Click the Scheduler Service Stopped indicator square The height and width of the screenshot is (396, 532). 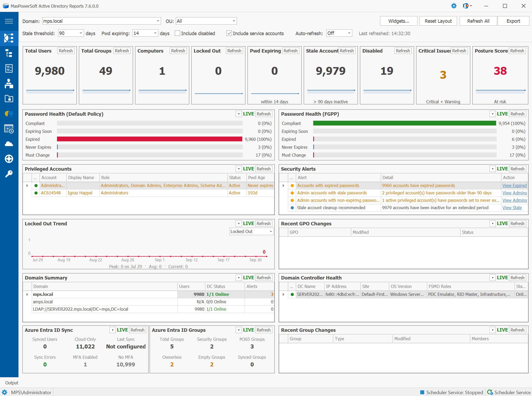(x=422, y=392)
